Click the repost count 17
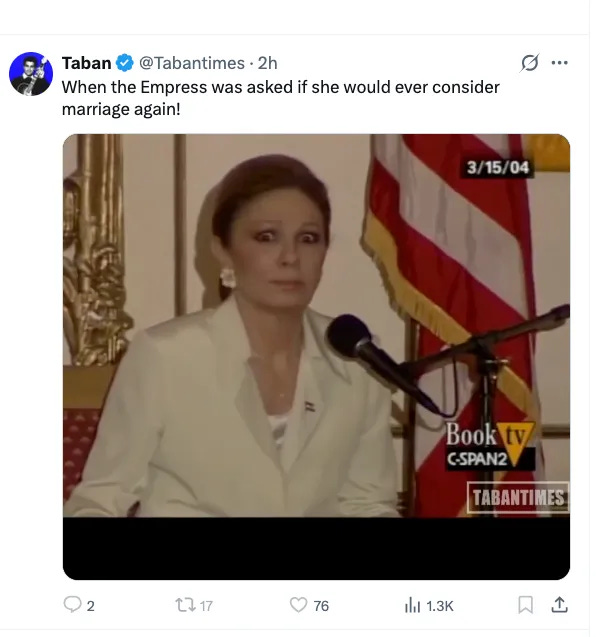 tap(206, 606)
